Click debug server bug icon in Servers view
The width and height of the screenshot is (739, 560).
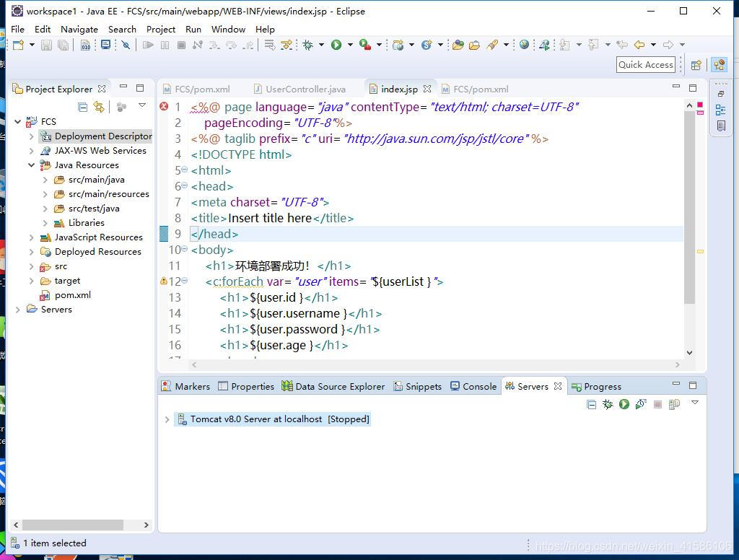(x=608, y=404)
